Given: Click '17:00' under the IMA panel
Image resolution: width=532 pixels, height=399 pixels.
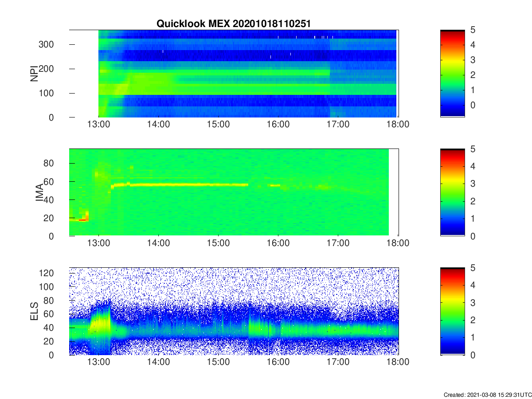Looking at the screenshot, I should [x=338, y=243].
